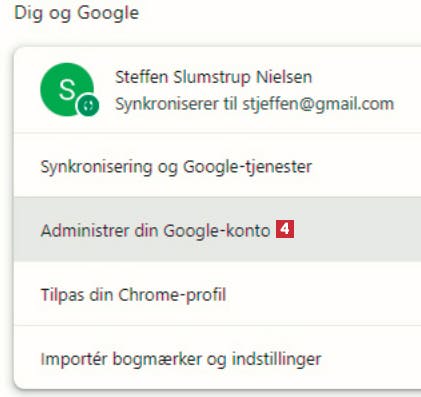This screenshot has width=421, height=397.
Task: Click the stjeffen@gmail.com email address
Action: pos(318,104)
